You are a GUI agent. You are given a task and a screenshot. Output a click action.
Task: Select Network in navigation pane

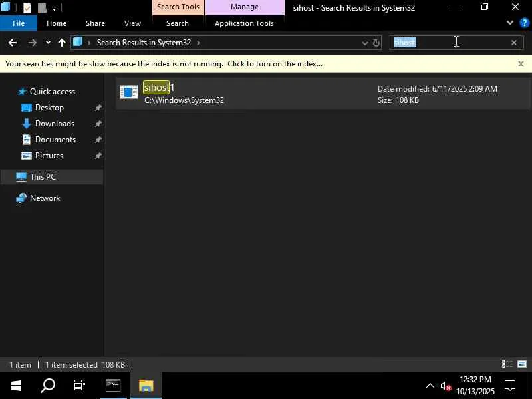pos(45,198)
